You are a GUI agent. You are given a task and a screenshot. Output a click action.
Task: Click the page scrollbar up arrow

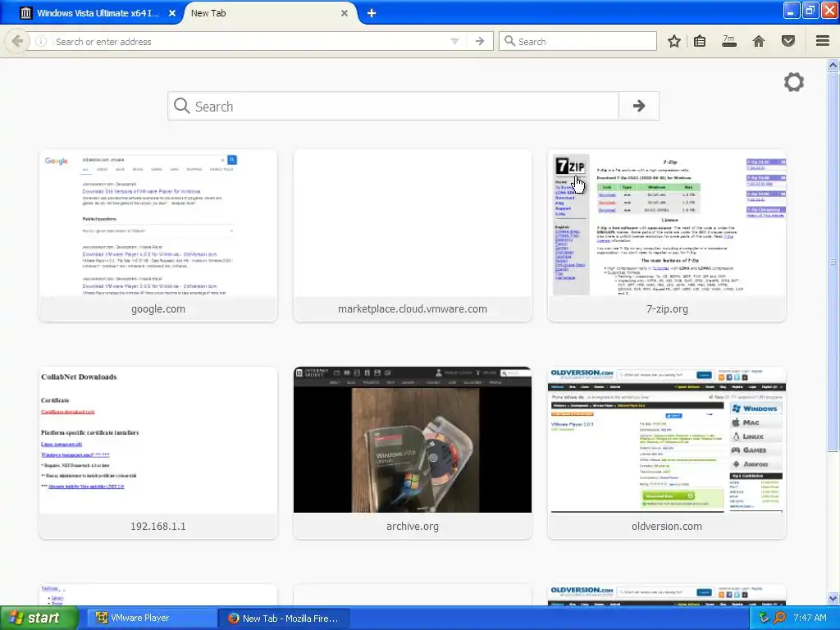[833, 66]
